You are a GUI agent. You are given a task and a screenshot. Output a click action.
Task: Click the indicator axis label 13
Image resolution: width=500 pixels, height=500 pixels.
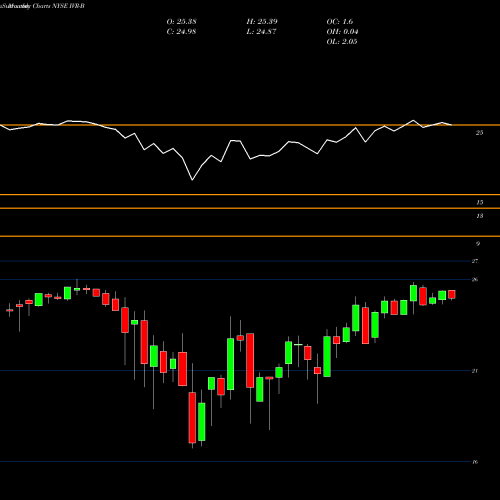tap(479, 216)
